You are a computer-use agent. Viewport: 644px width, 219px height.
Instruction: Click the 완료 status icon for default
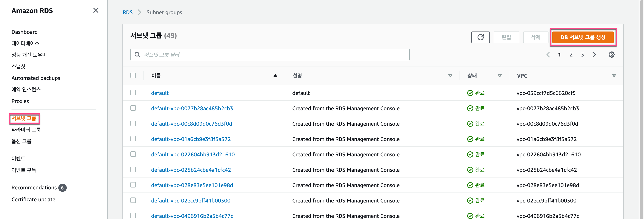470,93
